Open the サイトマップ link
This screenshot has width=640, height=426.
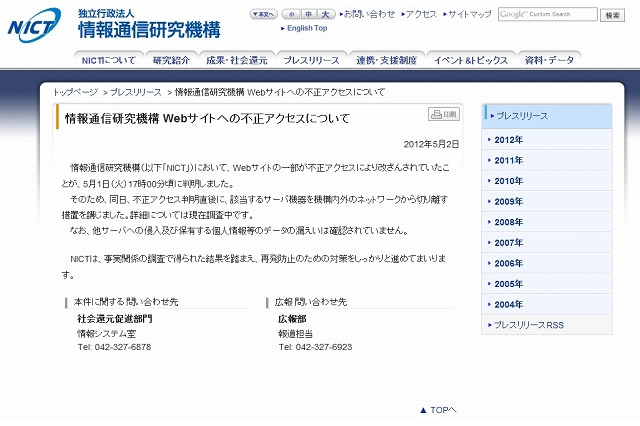pyautogui.click(x=468, y=14)
